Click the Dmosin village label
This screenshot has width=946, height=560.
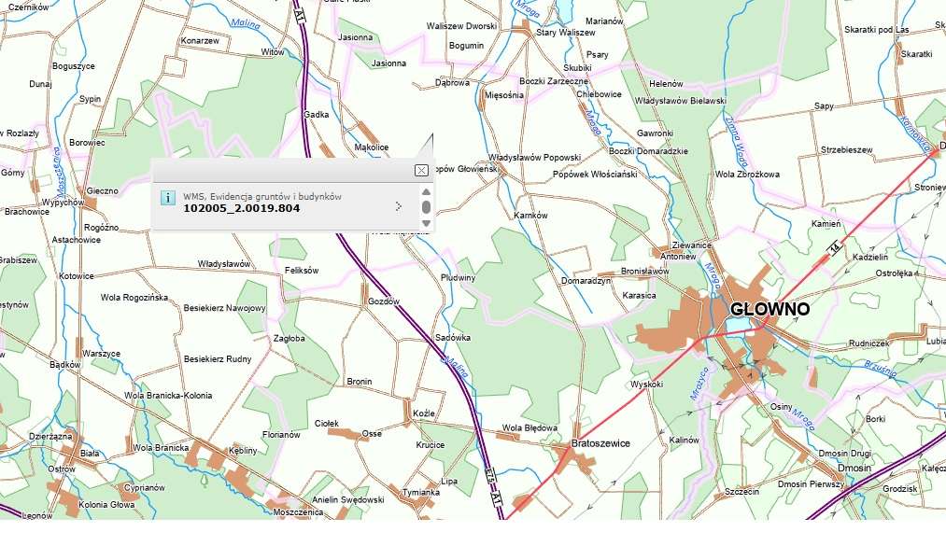tap(854, 468)
